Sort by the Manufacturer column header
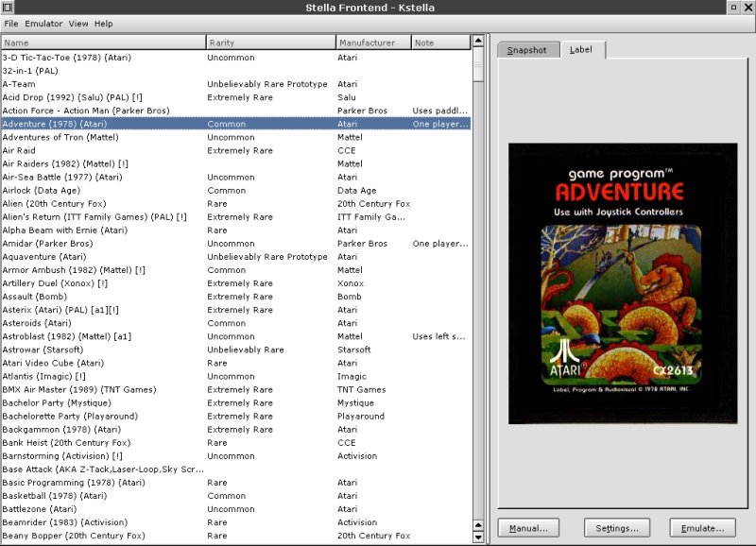 [373, 43]
